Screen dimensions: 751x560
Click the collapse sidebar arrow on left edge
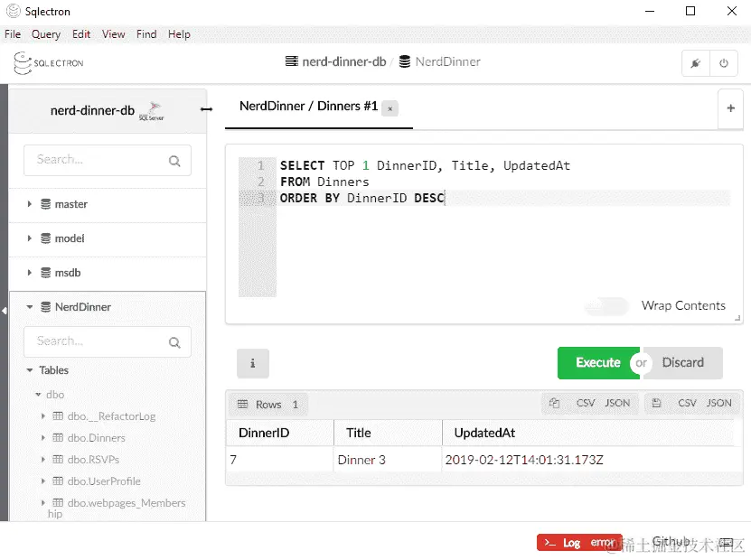pyautogui.click(x=5, y=311)
